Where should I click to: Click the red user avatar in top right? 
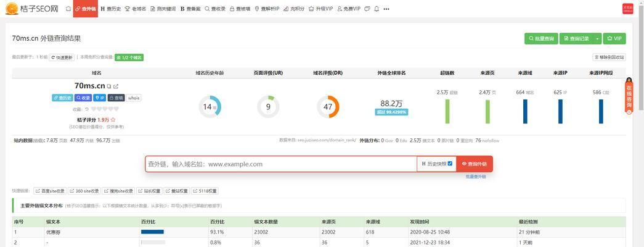627,9
